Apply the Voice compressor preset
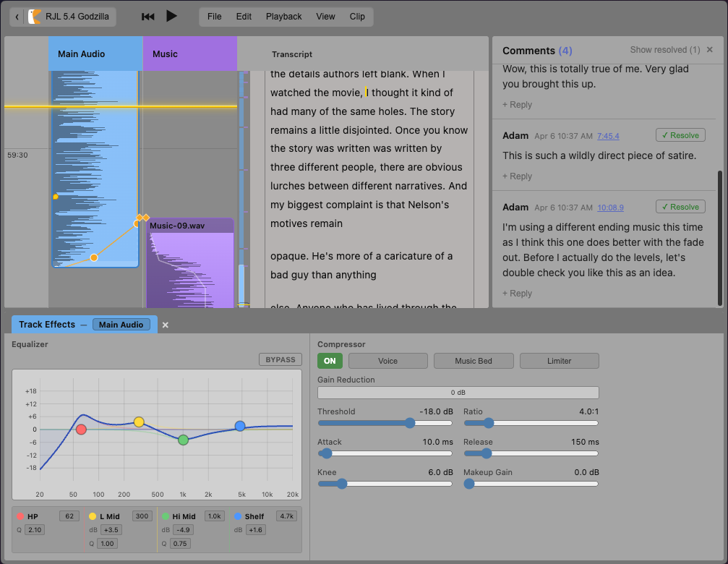728x564 pixels. 387,361
